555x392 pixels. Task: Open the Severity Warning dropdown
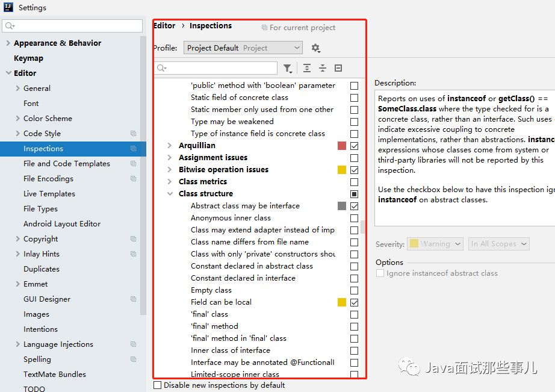435,244
